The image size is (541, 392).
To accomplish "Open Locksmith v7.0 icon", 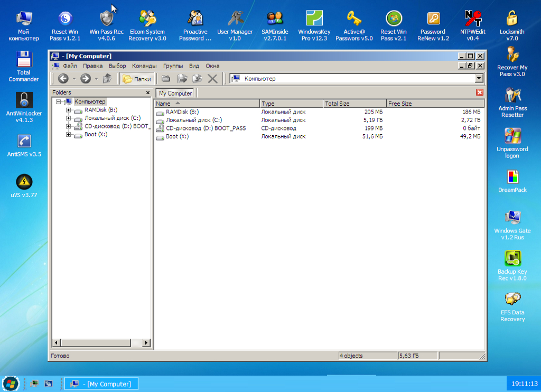I will click(x=512, y=25).
